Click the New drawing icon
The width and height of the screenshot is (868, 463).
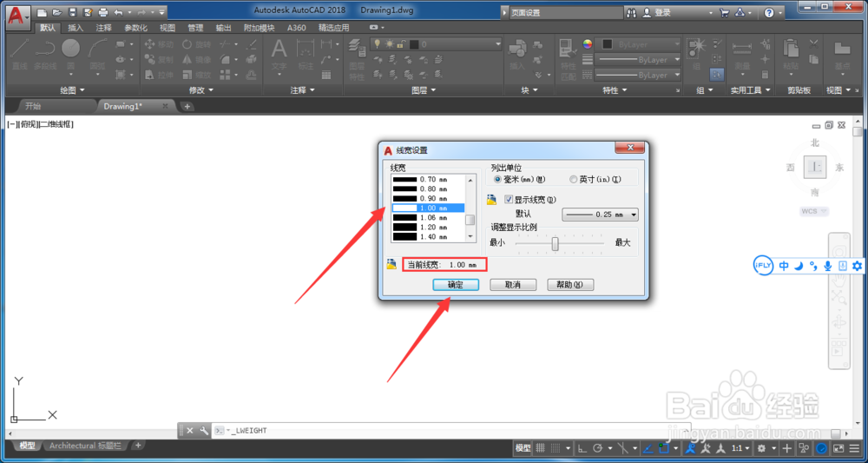coord(42,12)
